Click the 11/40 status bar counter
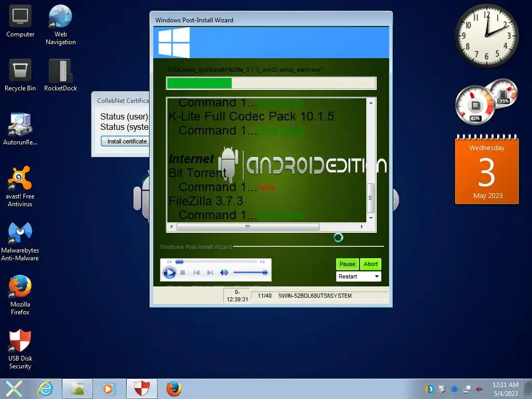 [264, 296]
